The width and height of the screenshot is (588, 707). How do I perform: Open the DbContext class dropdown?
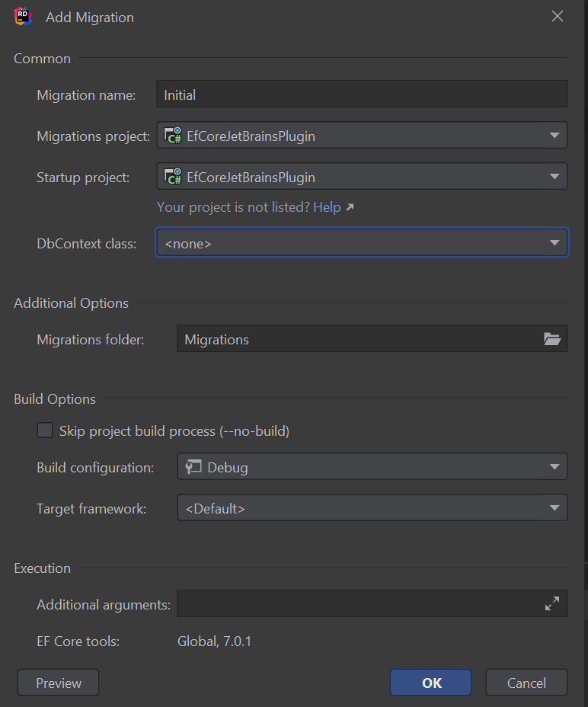tap(555, 241)
